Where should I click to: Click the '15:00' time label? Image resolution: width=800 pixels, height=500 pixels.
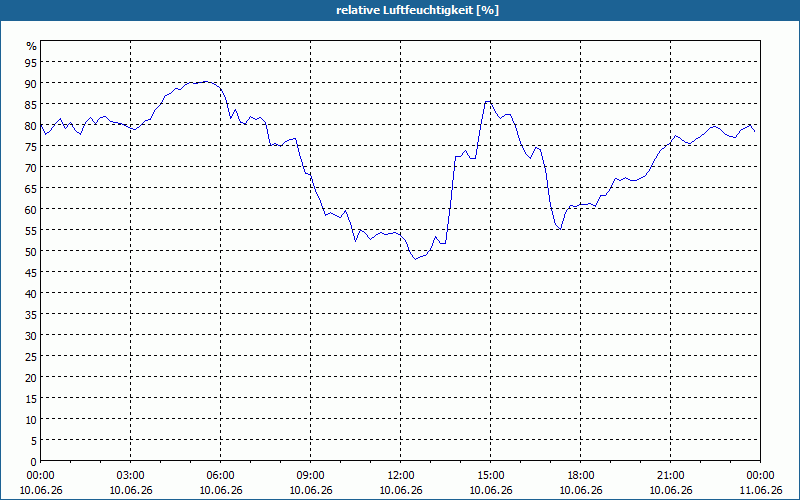pos(491,476)
